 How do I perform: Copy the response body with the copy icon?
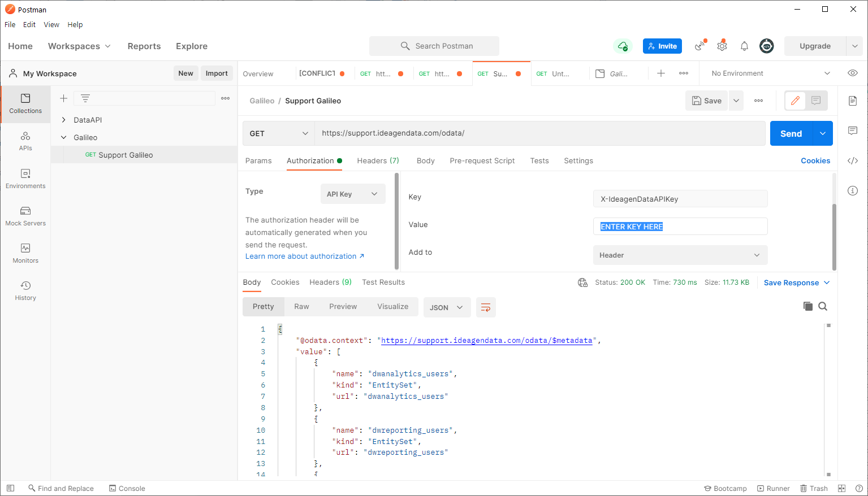(x=807, y=306)
